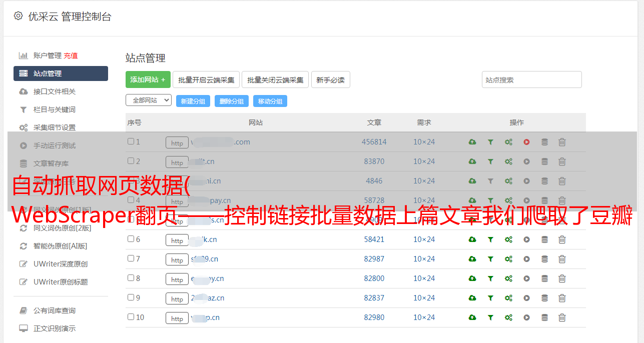Screen dimensions: 644x343
Task: Click the red 充值 link
Action: pos(71,55)
